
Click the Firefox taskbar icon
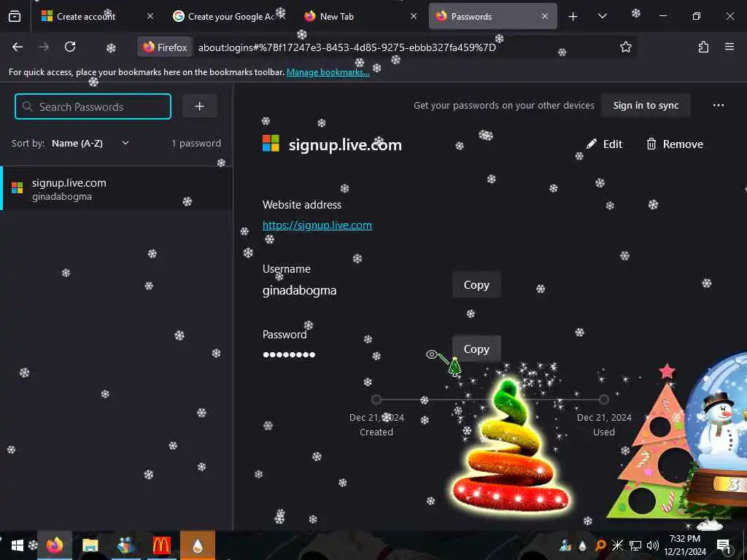pyautogui.click(x=54, y=545)
